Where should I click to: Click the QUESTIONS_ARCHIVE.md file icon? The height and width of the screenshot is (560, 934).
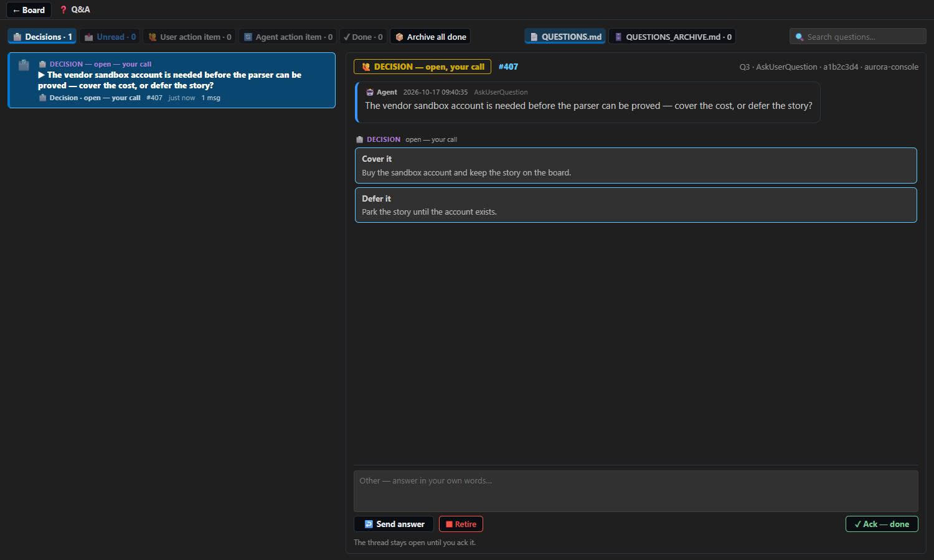[x=618, y=37]
